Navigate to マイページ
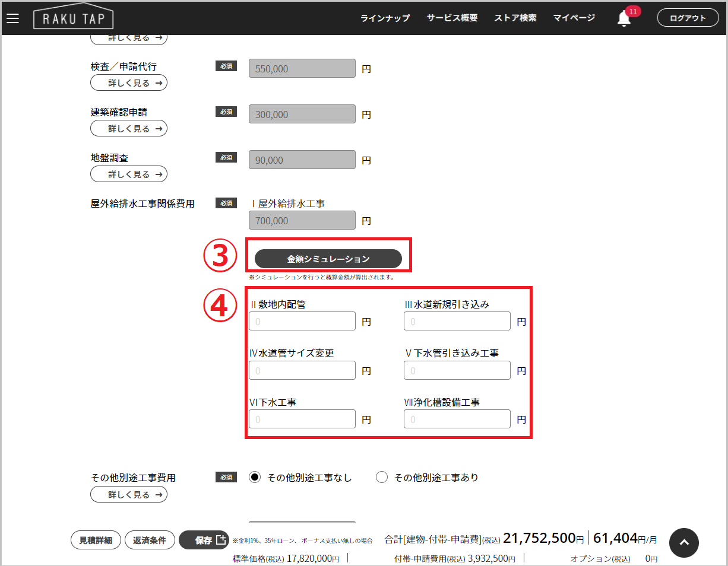 point(574,18)
